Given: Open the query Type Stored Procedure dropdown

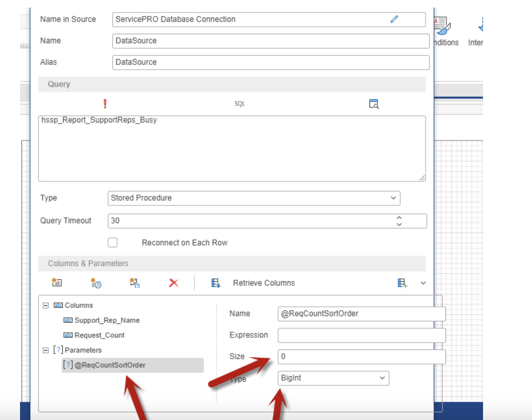Looking at the screenshot, I should coord(254,198).
